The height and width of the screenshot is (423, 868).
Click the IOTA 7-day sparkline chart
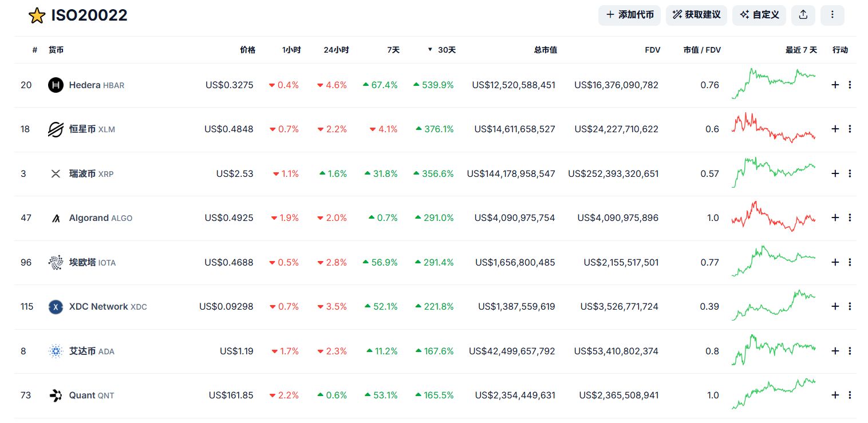[774, 261]
